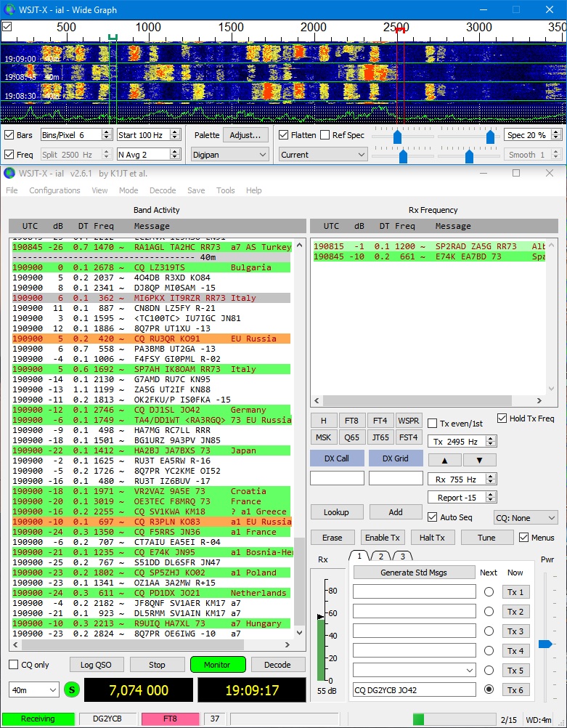Toggle the Freq checkbox in Wide Graph
This screenshot has width=567, height=728.
9,154
